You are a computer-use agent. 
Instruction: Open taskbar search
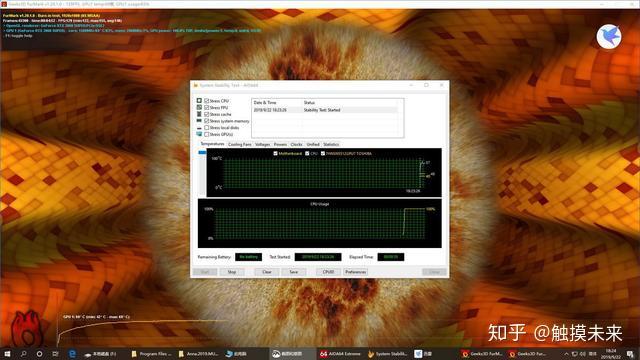pyautogui.click(x=23, y=354)
